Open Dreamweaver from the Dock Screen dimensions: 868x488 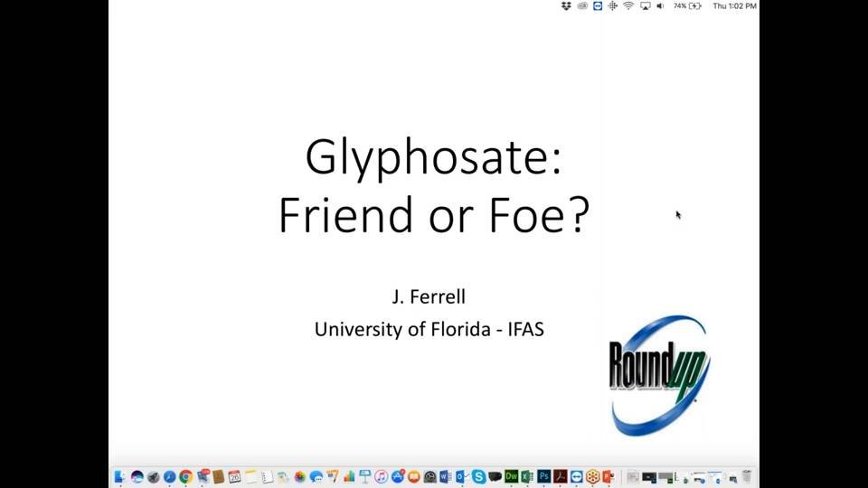pyautogui.click(x=511, y=476)
